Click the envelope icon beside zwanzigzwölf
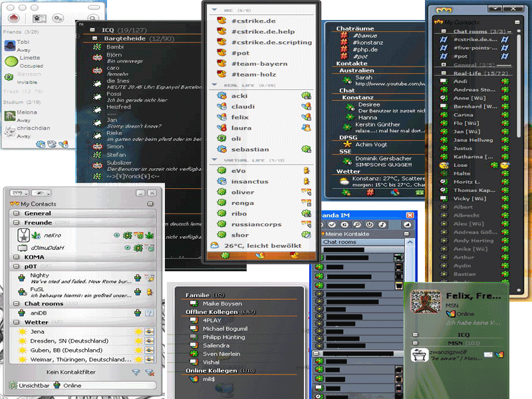Screen dimensions: 532x399 point(488,354)
